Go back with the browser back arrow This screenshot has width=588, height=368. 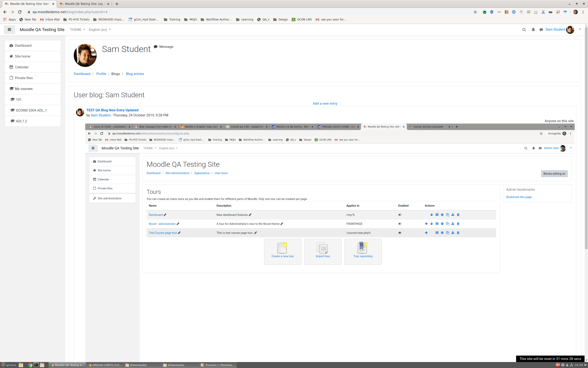[x=5, y=12]
